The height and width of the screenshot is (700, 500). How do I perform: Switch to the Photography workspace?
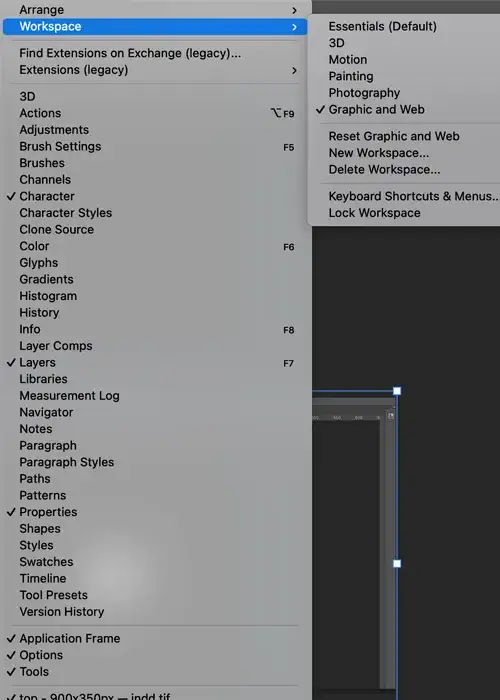point(364,93)
